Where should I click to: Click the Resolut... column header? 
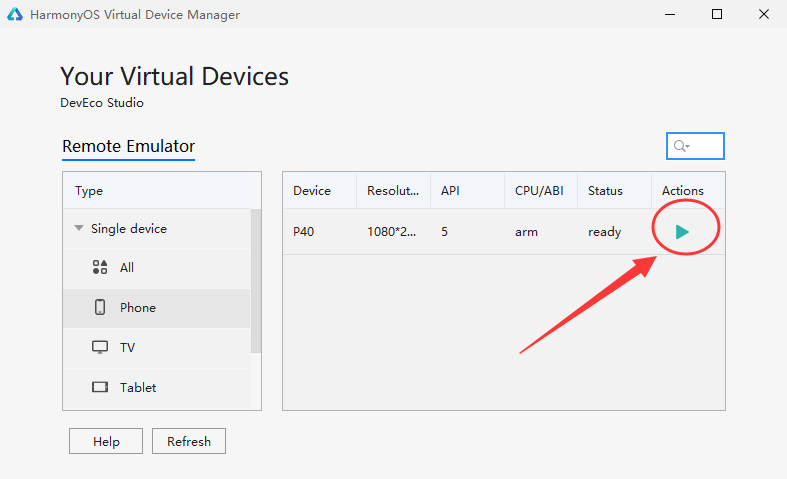pyautogui.click(x=394, y=190)
